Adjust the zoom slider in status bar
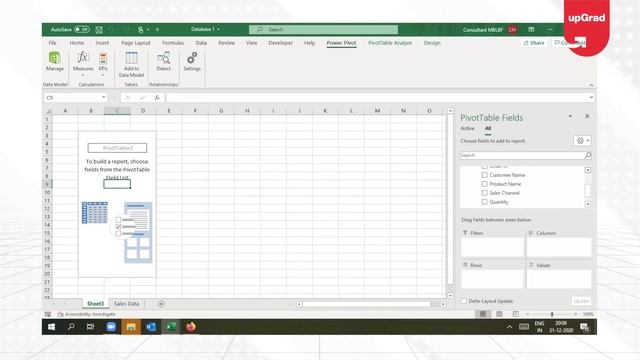The image size is (640, 360). [x=551, y=314]
